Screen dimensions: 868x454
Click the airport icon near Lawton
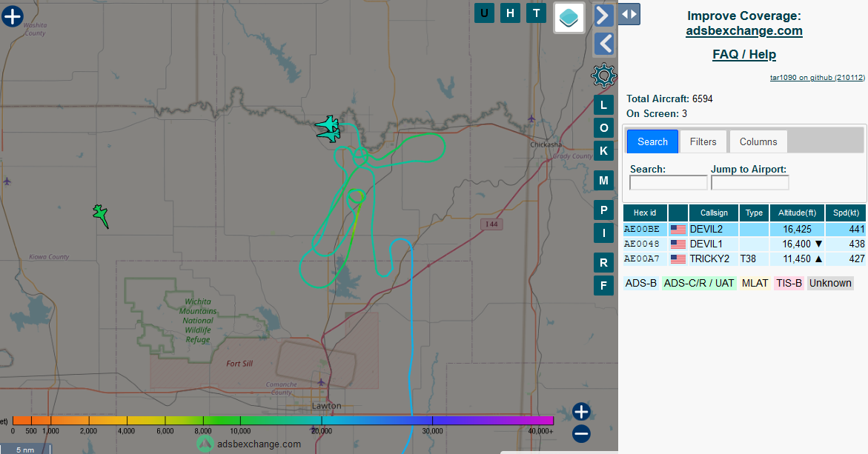point(321,382)
